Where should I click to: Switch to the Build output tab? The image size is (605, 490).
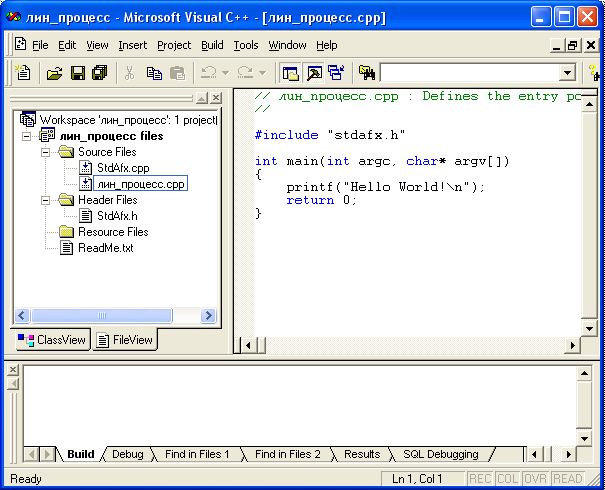click(x=81, y=454)
